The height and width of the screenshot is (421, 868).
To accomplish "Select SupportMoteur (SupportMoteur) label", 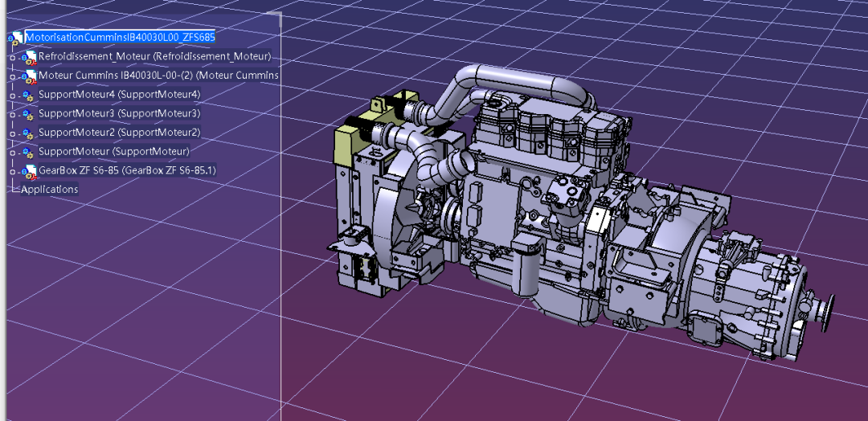I will pyautogui.click(x=114, y=152).
